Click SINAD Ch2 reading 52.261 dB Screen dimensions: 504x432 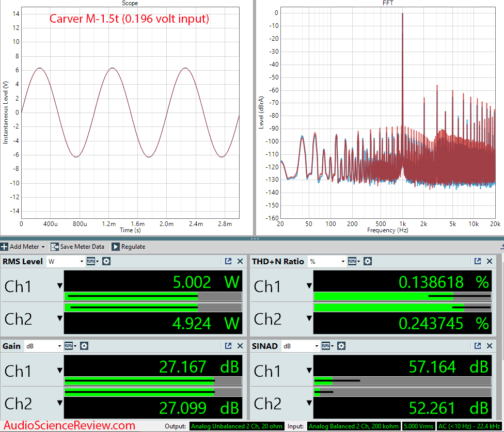click(449, 408)
